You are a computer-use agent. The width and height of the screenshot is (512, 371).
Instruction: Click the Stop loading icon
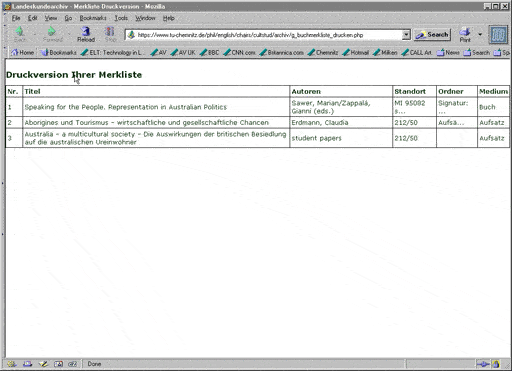click(x=110, y=34)
